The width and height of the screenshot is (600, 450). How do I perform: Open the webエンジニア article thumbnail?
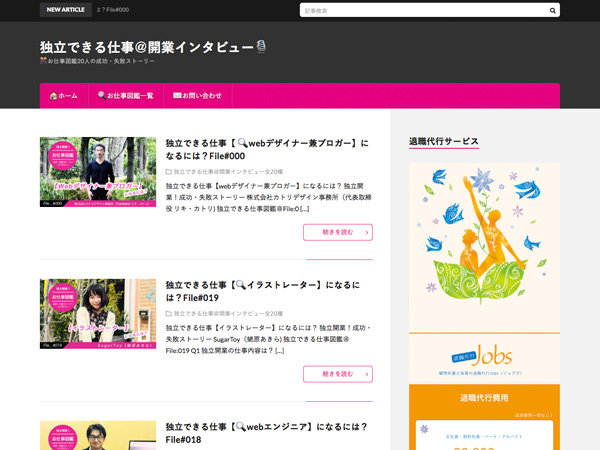pyautogui.click(x=98, y=435)
